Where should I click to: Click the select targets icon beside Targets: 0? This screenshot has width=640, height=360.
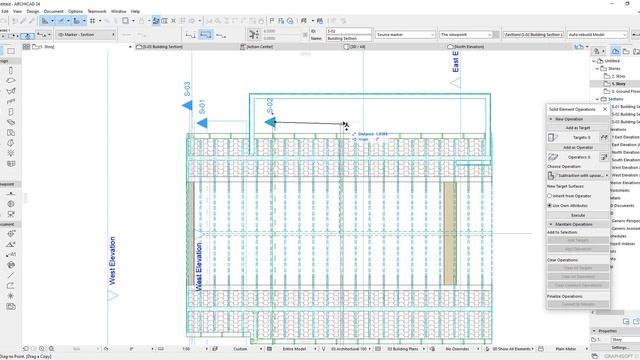pyautogui.click(x=604, y=138)
